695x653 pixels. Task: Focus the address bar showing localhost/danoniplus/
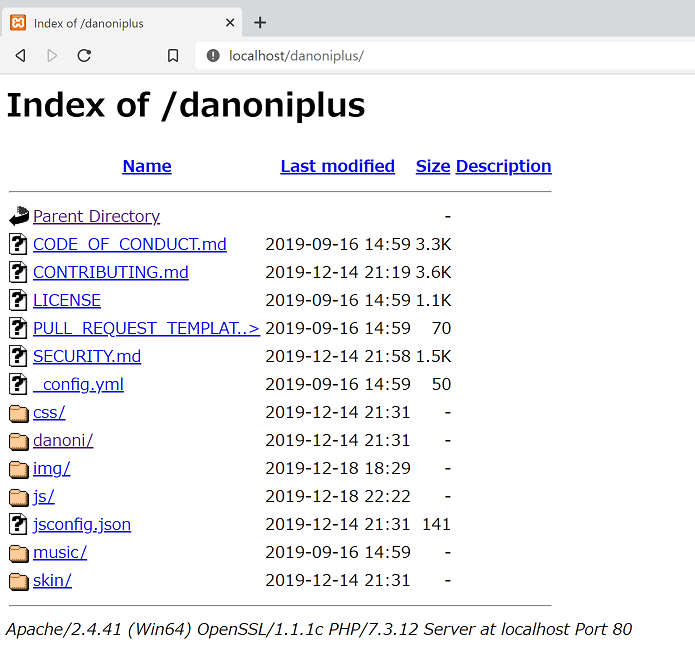[x=443, y=56]
